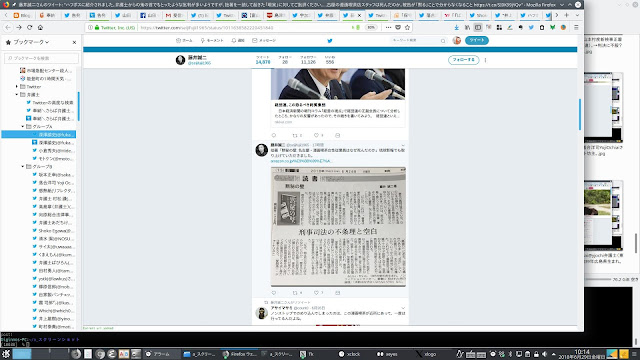Open a new tab with the plus button
The height and width of the screenshot is (360, 640).
567,15
